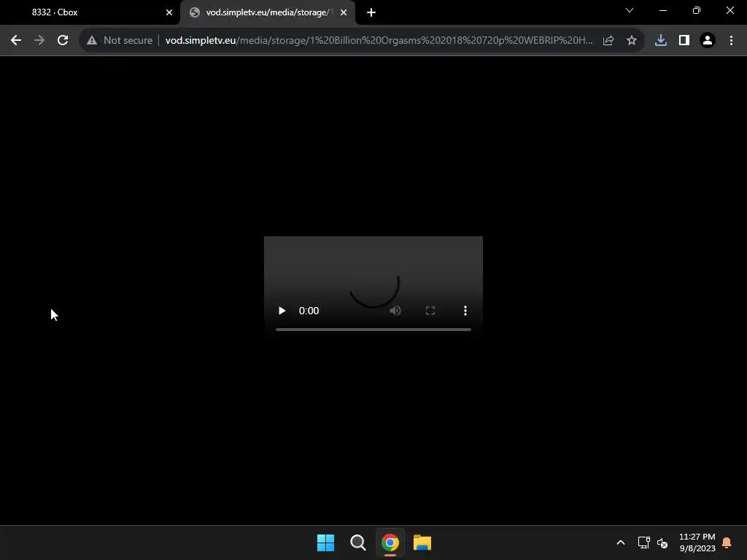Close the 8332 · Cbox tab

coord(169,12)
